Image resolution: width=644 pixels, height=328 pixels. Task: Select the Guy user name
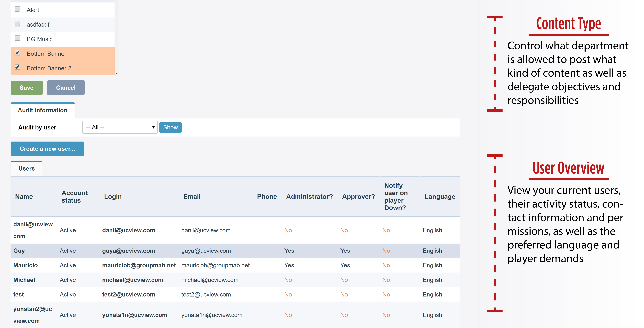19,251
